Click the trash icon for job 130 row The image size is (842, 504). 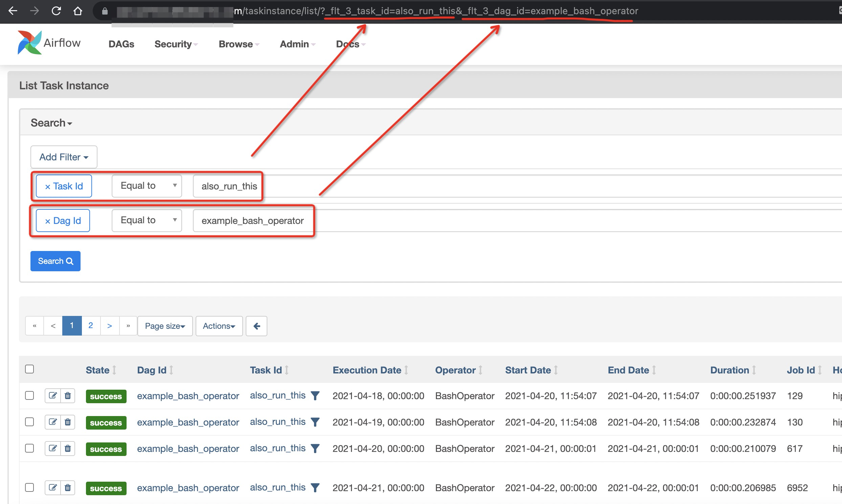[x=68, y=422]
